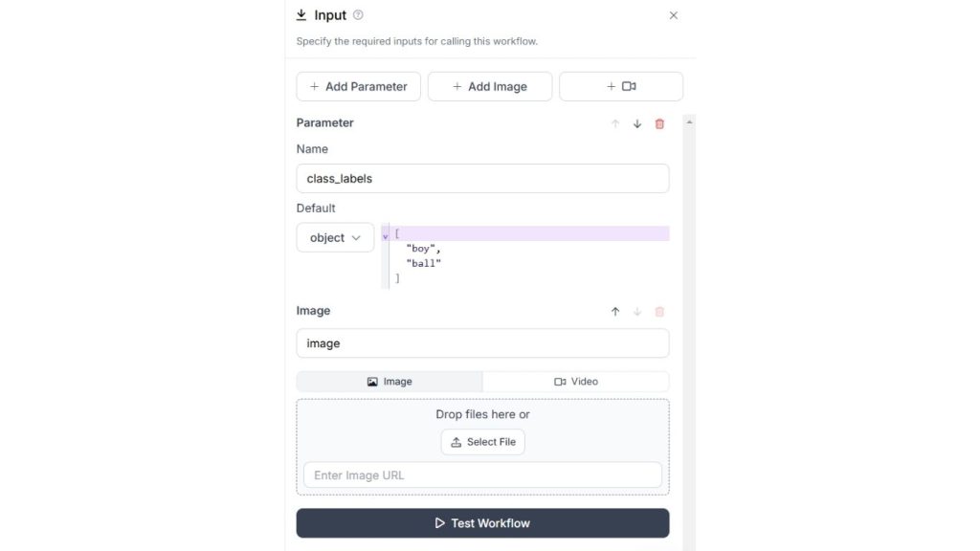Collapse the JSON array fold arrow
The height and width of the screenshot is (551, 980).
[x=386, y=235]
